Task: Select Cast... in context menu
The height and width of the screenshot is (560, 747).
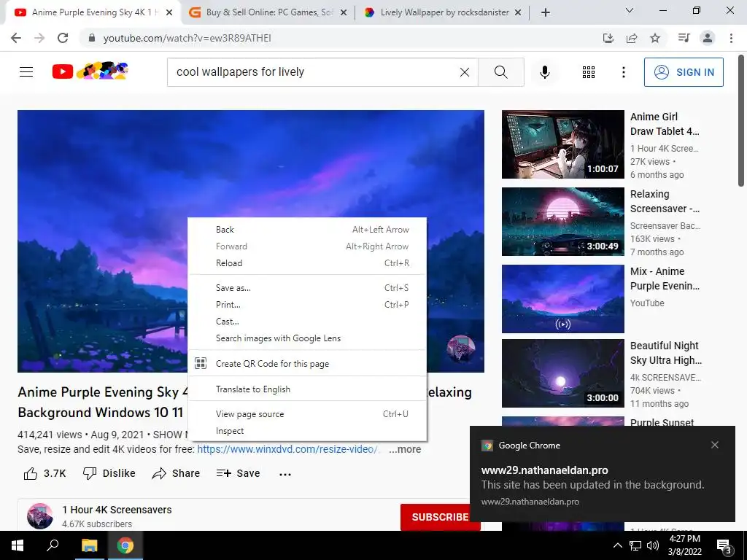Action: pos(307,322)
